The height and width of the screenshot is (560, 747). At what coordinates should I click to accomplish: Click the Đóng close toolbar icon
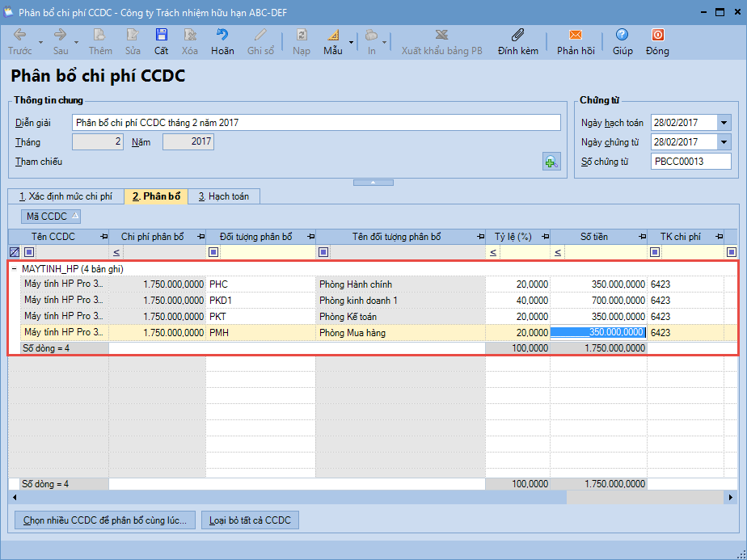pos(657,36)
